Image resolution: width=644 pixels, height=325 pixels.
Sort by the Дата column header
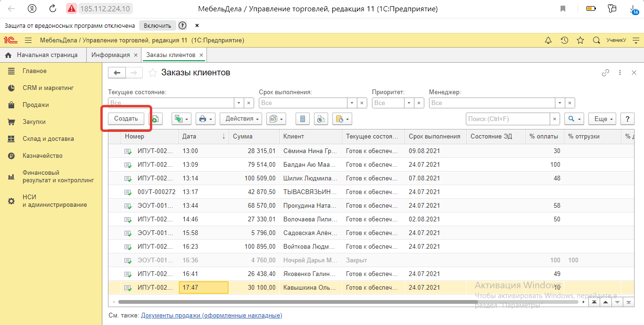coord(204,137)
